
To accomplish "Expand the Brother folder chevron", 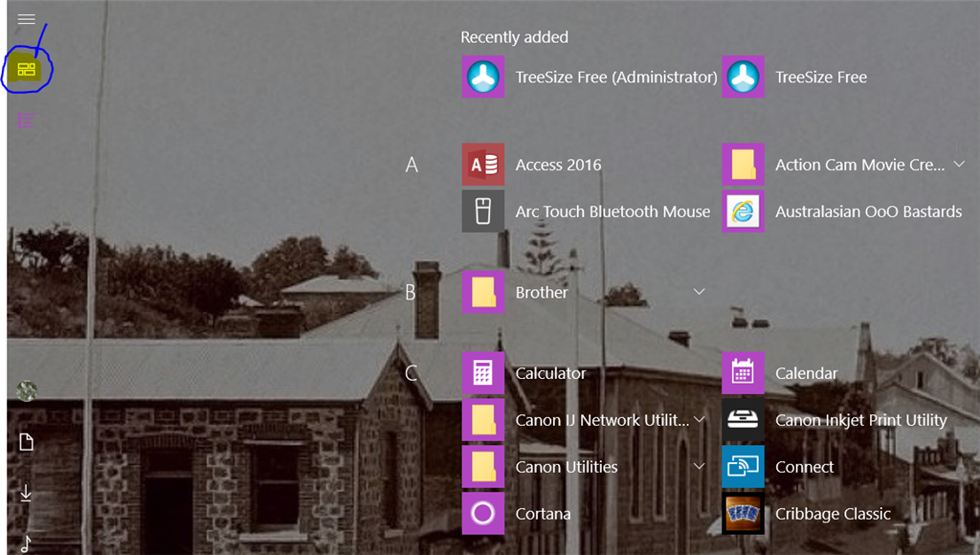I will (700, 292).
